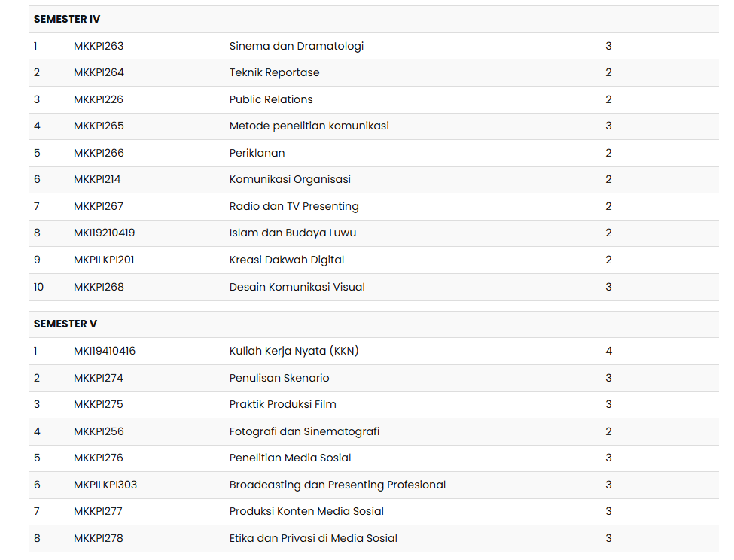Click Metode penelitian komunikasi course title
The width and height of the screenshot is (734, 560).
(x=309, y=126)
